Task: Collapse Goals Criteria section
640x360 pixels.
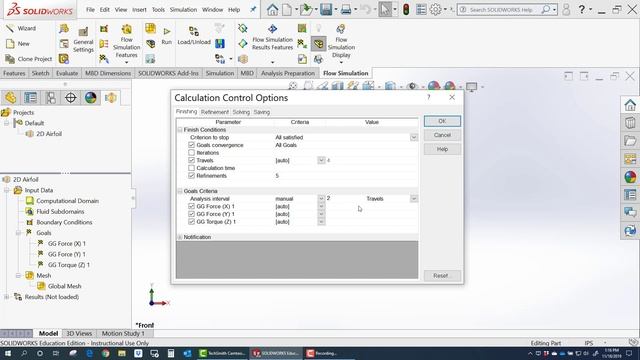Action: (180, 191)
